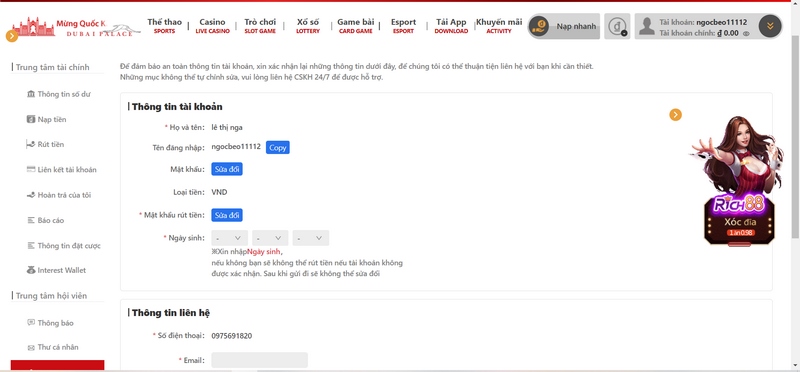Open the birthday year dropdown
This screenshot has height=372, width=800.
[x=229, y=238]
